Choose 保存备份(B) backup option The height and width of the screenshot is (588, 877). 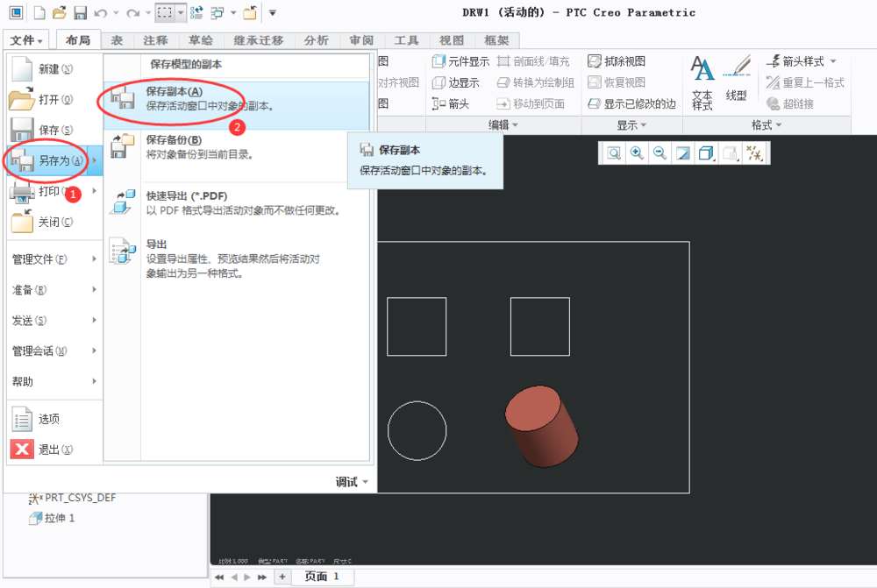[236, 147]
